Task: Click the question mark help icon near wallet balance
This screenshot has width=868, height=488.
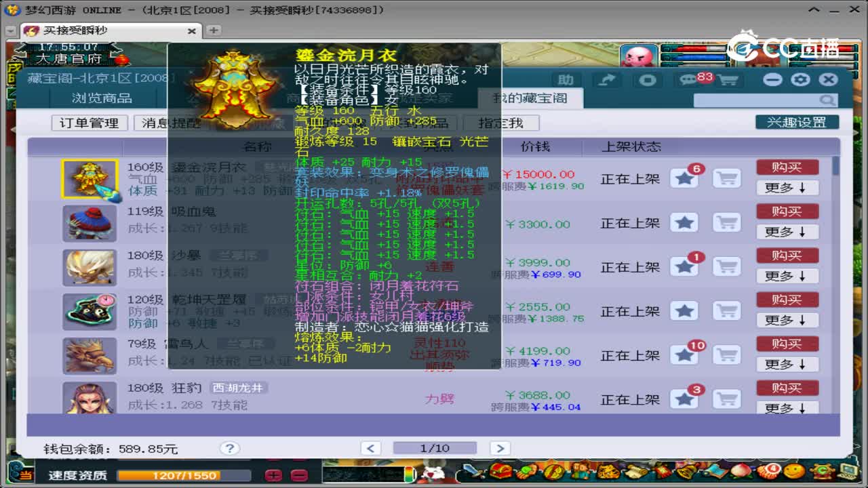Action: pyautogui.click(x=230, y=448)
